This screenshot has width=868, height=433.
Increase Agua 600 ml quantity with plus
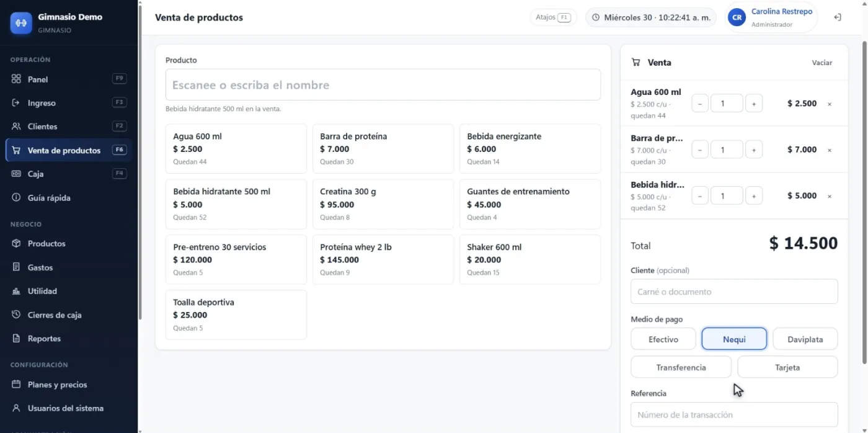(754, 104)
